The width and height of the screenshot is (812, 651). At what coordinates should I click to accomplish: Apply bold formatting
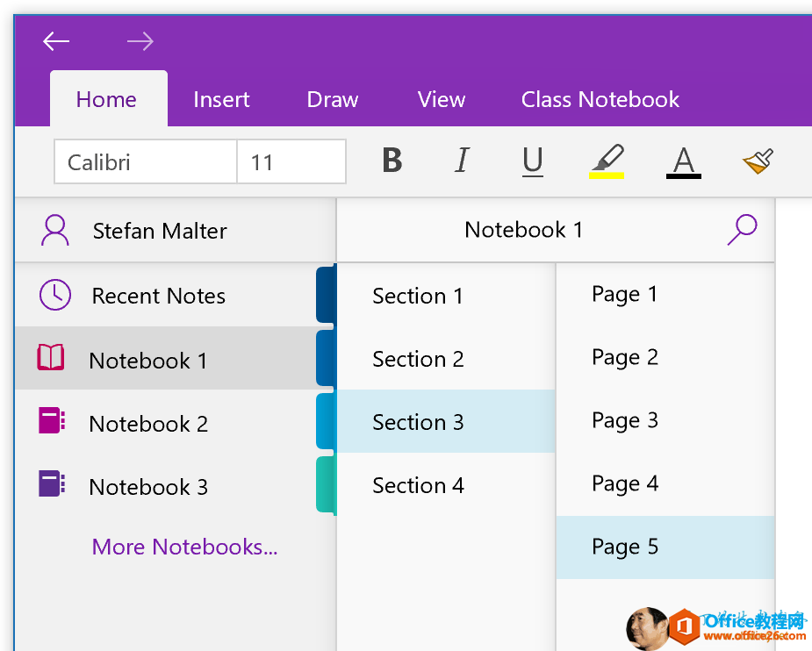[392, 161]
